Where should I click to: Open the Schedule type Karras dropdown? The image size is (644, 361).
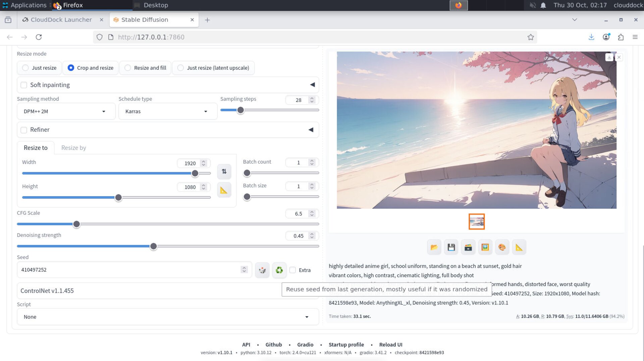pos(167,112)
